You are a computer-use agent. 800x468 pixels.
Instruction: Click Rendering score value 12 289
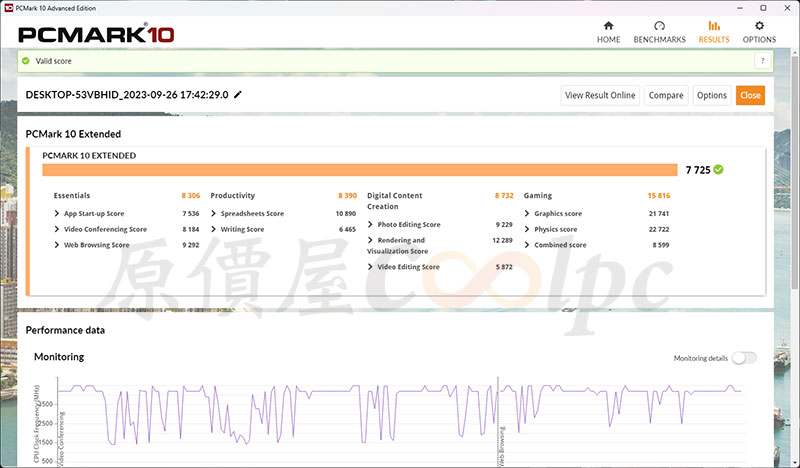pyautogui.click(x=502, y=240)
